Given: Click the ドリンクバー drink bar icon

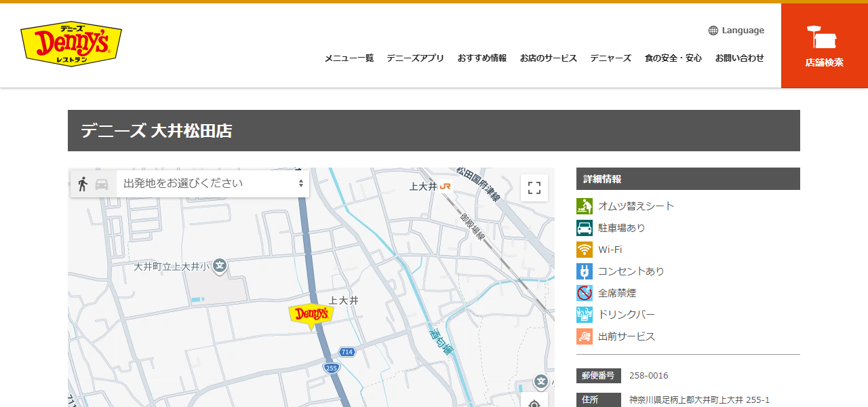Looking at the screenshot, I should point(585,315).
